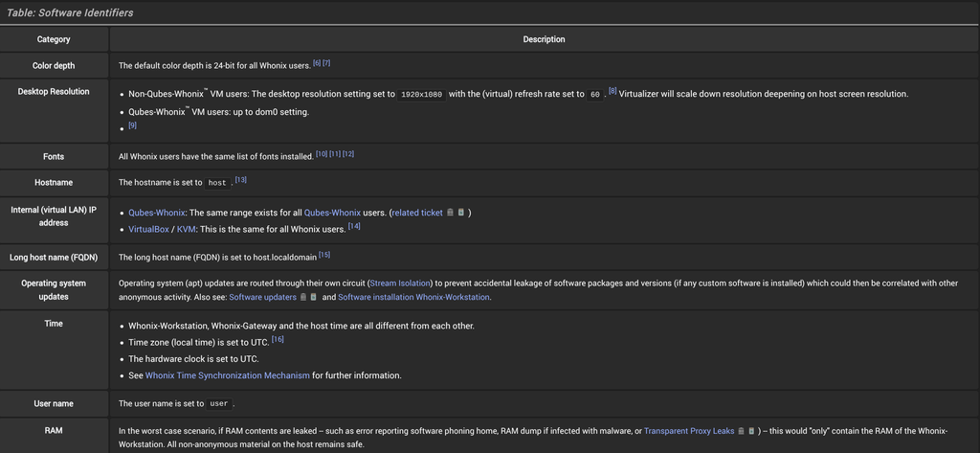The height and width of the screenshot is (453, 980).
Task: Click the Long host name (FQDN) cell
Action: click(54, 258)
